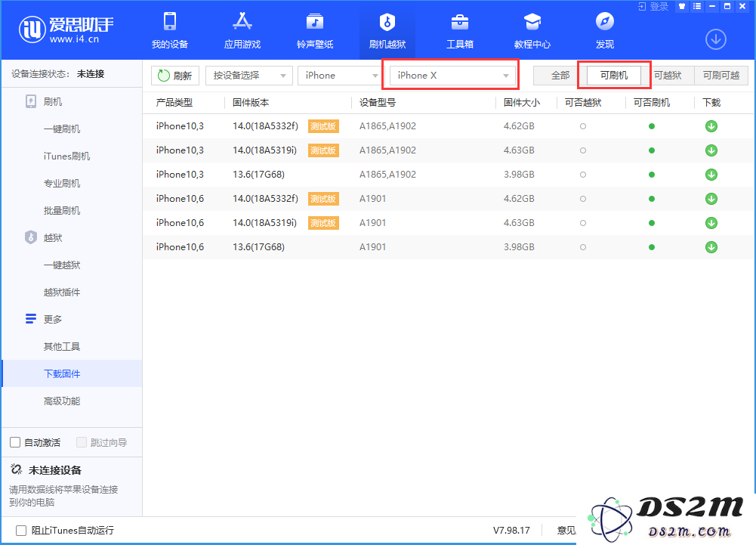Open 铃声壁纸 ringtone icon
This screenshot has width=756, height=545.
pyautogui.click(x=315, y=22)
